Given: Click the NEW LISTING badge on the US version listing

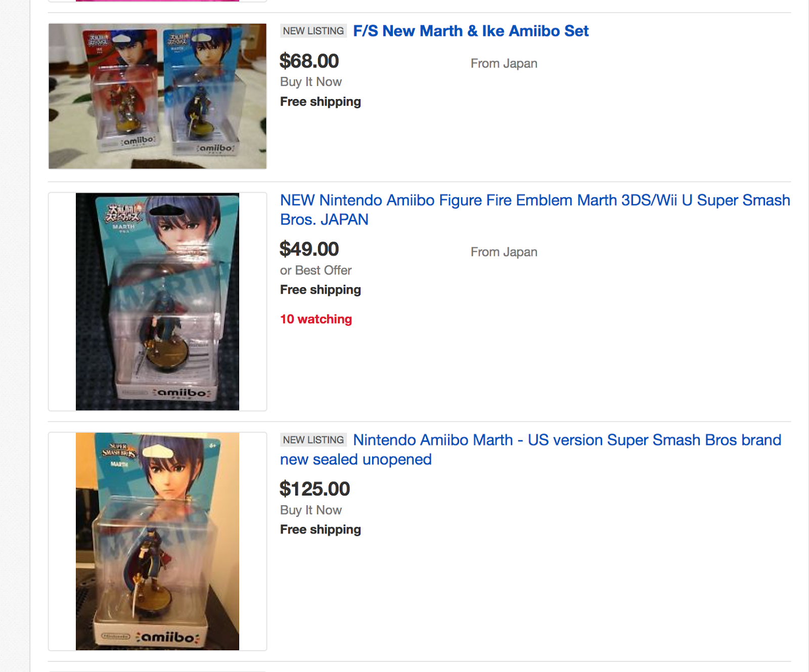Looking at the screenshot, I should click(x=313, y=440).
